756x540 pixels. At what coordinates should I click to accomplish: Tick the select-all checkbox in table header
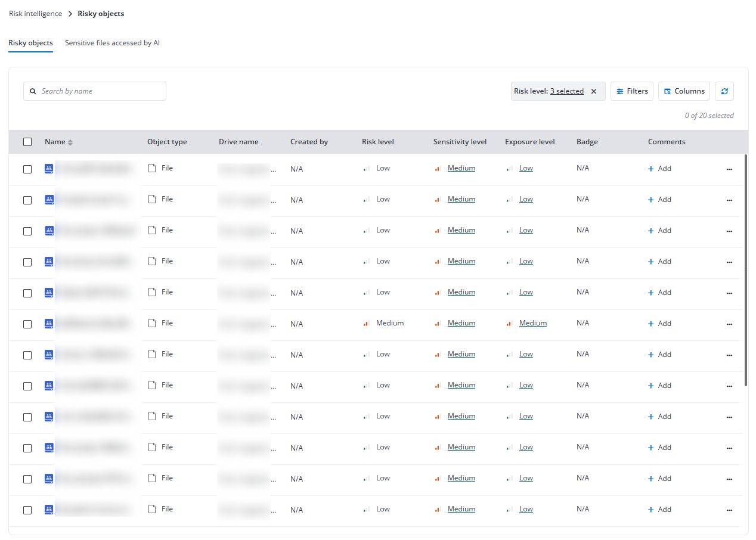coord(27,142)
